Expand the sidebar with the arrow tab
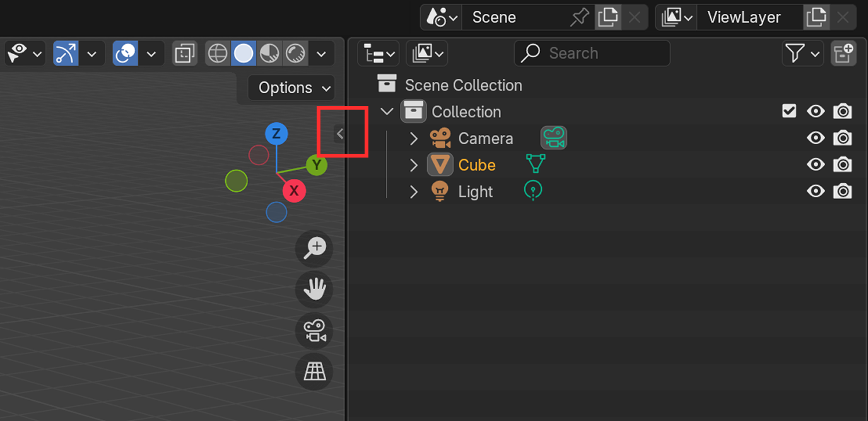The height and width of the screenshot is (421, 868). (339, 134)
